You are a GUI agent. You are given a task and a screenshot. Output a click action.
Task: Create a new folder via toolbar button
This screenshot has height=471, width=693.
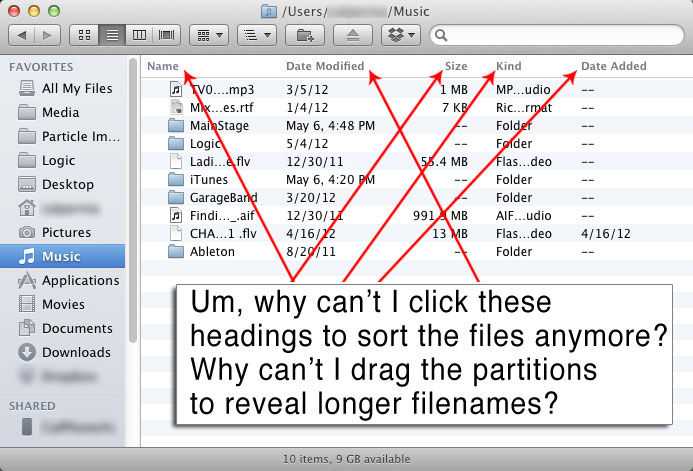coord(305,35)
